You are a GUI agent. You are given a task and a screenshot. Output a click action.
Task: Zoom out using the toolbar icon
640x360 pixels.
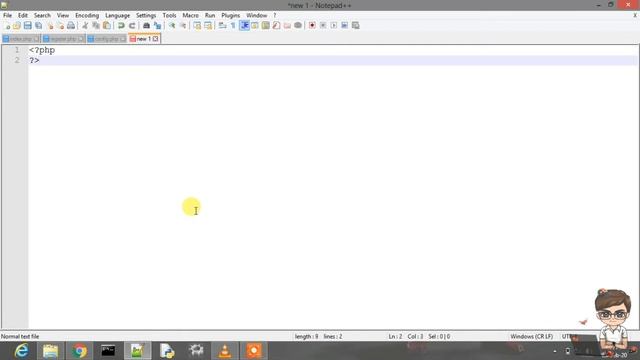pos(183,25)
